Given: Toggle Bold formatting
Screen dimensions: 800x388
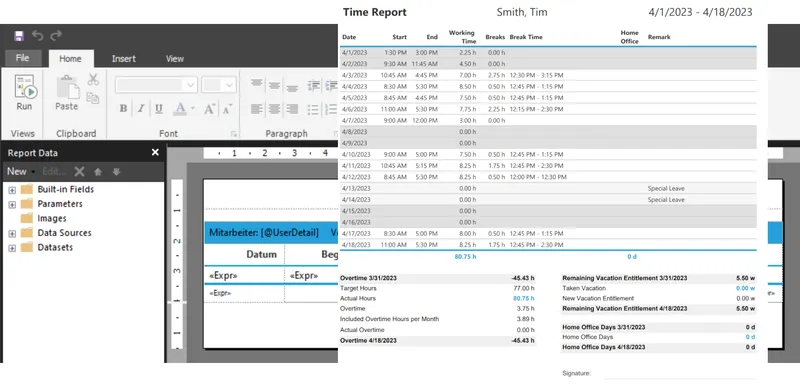Looking at the screenshot, I should click(123, 109).
